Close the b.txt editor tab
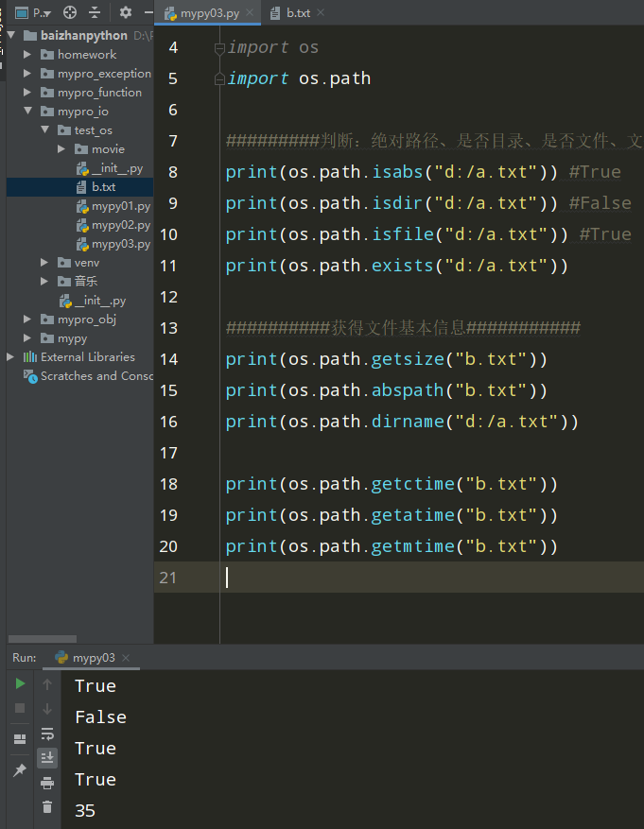 [x=321, y=12]
